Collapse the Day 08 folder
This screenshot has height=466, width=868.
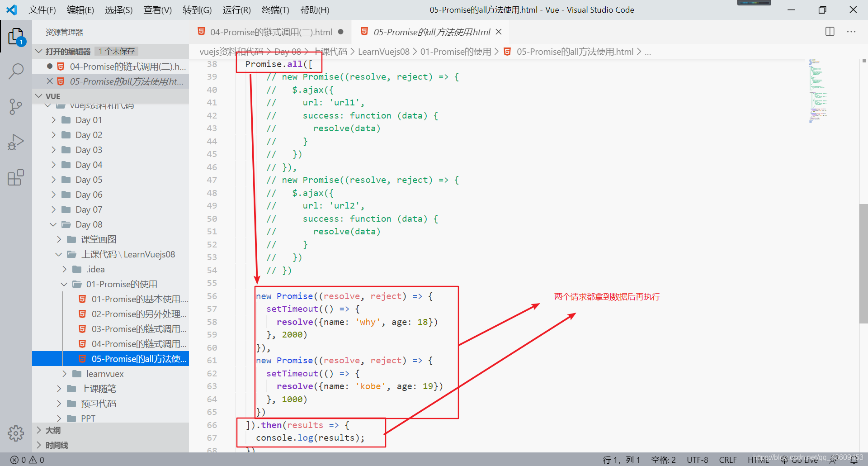point(53,224)
